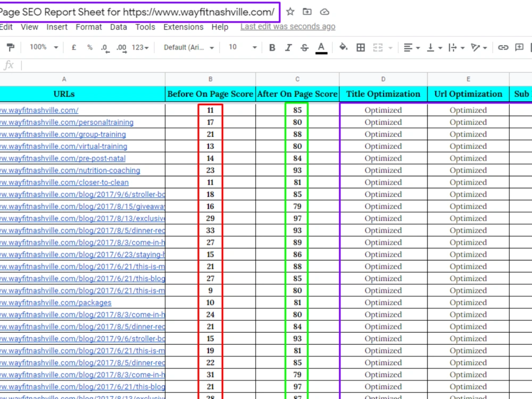Open the Format menu
532x399 pixels.
tap(88, 27)
